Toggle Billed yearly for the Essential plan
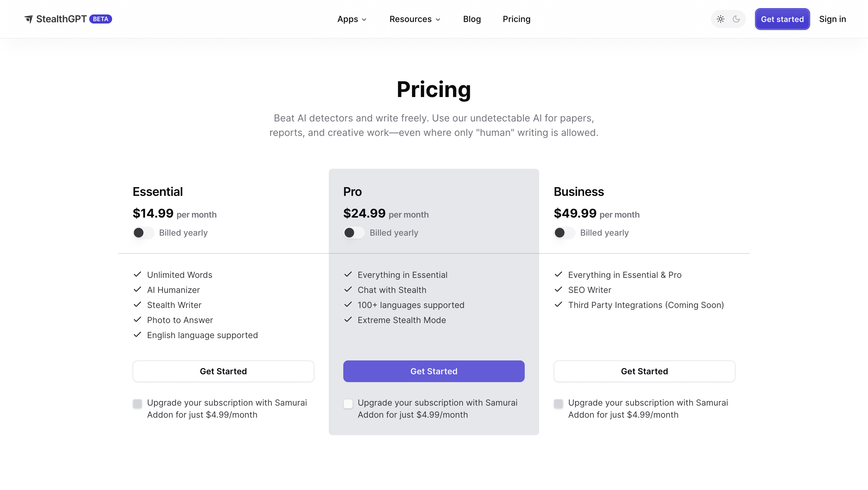This screenshot has width=868, height=490. click(x=143, y=233)
